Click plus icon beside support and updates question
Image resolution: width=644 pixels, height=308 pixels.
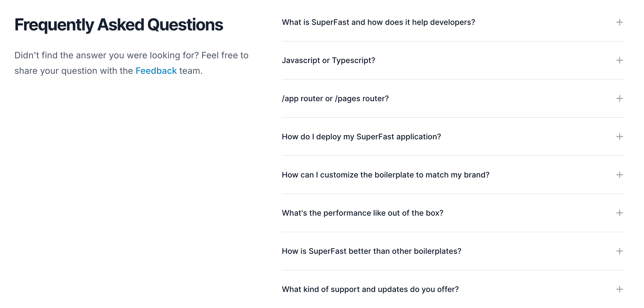619,289
